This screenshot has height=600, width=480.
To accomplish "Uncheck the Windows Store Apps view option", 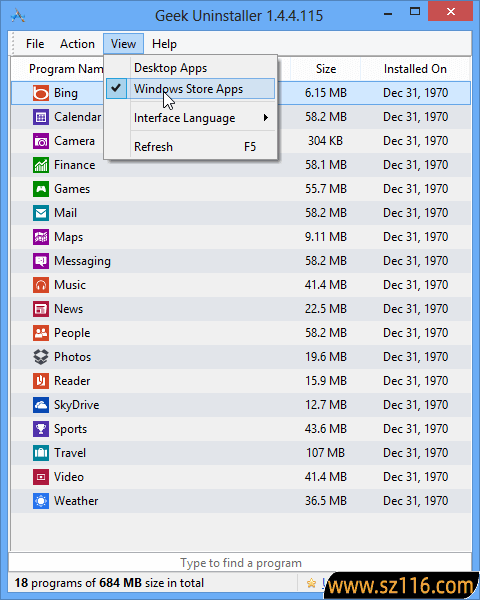I will (x=190, y=89).
